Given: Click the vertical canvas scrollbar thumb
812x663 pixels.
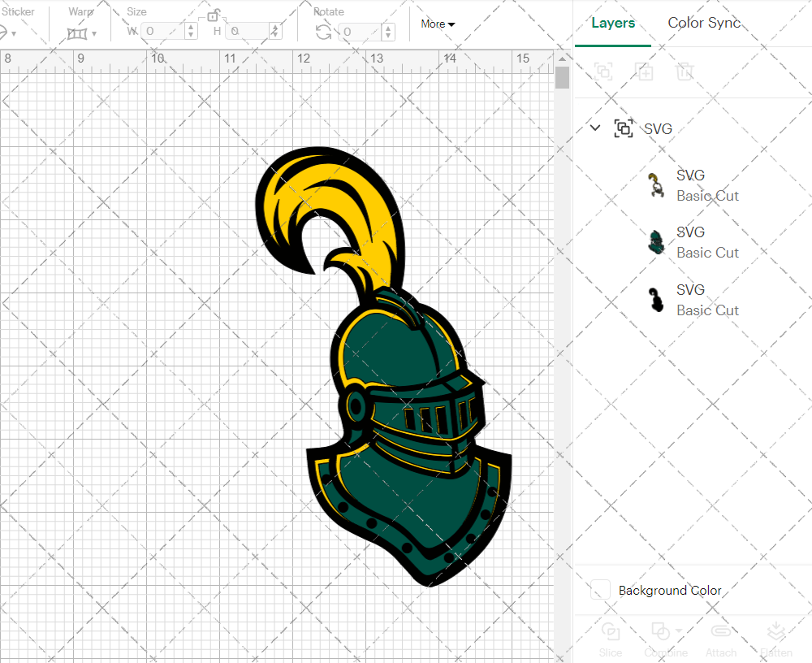Looking at the screenshot, I should click(x=562, y=78).
